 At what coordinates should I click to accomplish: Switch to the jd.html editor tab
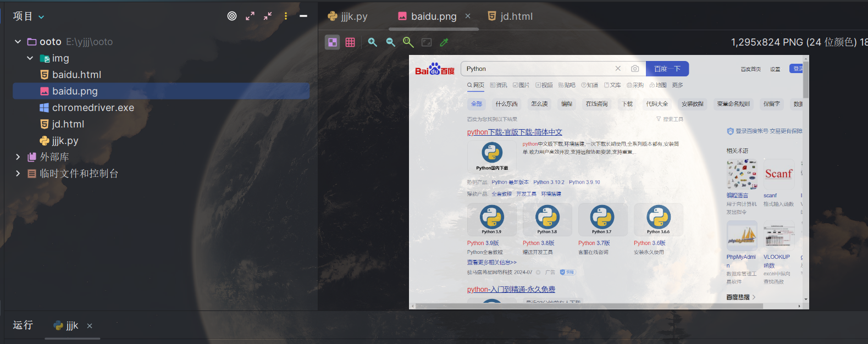(510, 16)
